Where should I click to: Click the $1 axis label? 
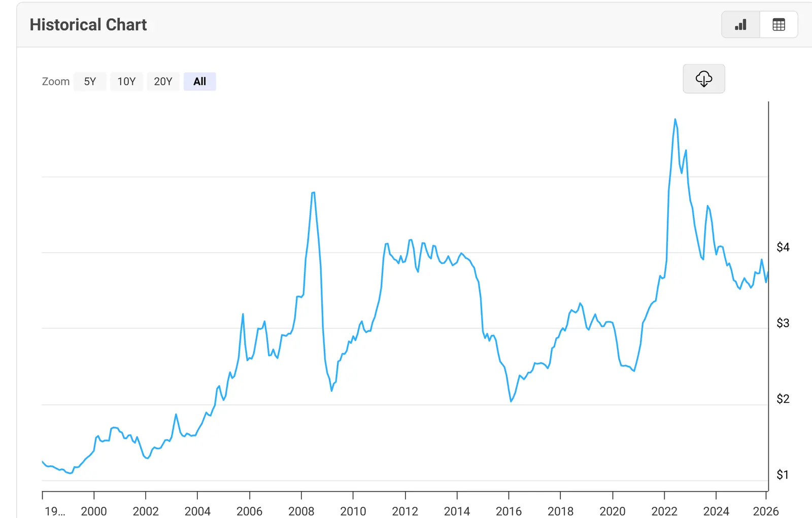pyautogui.click(x=783, y=474)
